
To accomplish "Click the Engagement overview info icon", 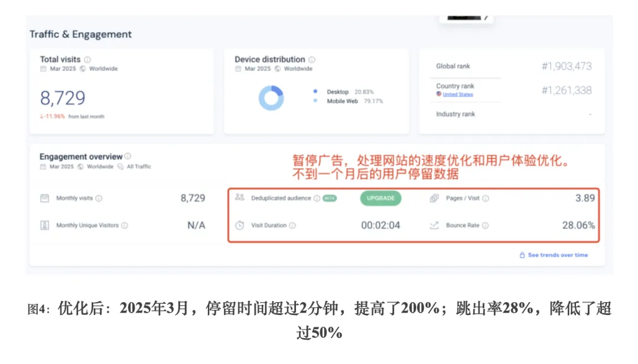I will (128, 157).
